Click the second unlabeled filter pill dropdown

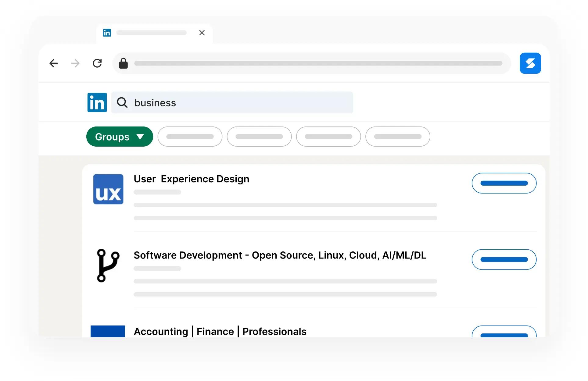(259, 137)
